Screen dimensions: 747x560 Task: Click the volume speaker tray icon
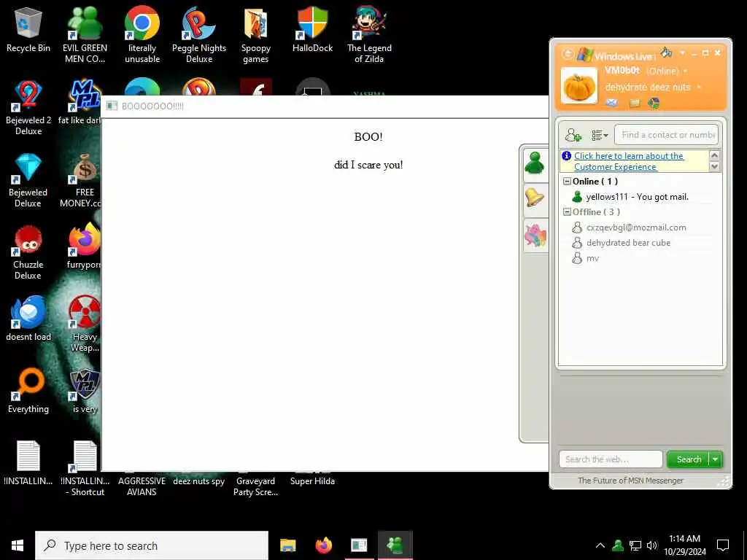pyautogui.click(x=651, y=545)
